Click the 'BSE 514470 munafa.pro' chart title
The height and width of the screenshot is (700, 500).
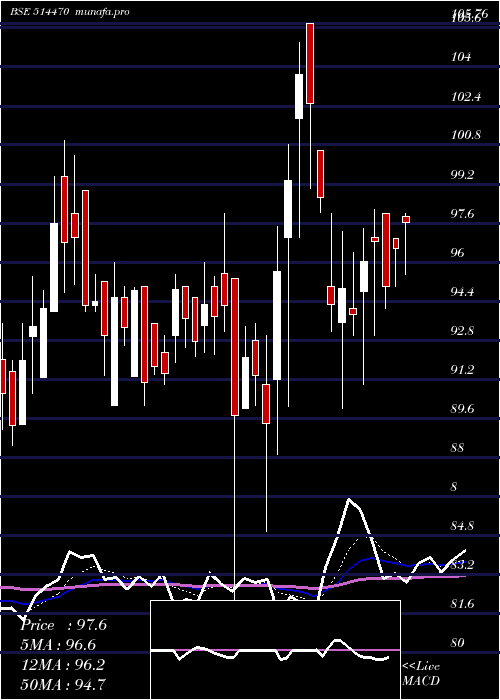[70, 12]
